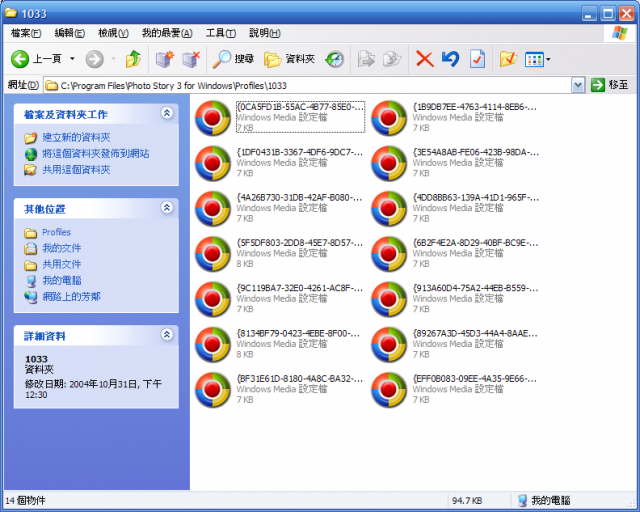Open the 我的最愛(A) Favorites menu
Viewport: 640px width, 512px height.
pos(167,33)
